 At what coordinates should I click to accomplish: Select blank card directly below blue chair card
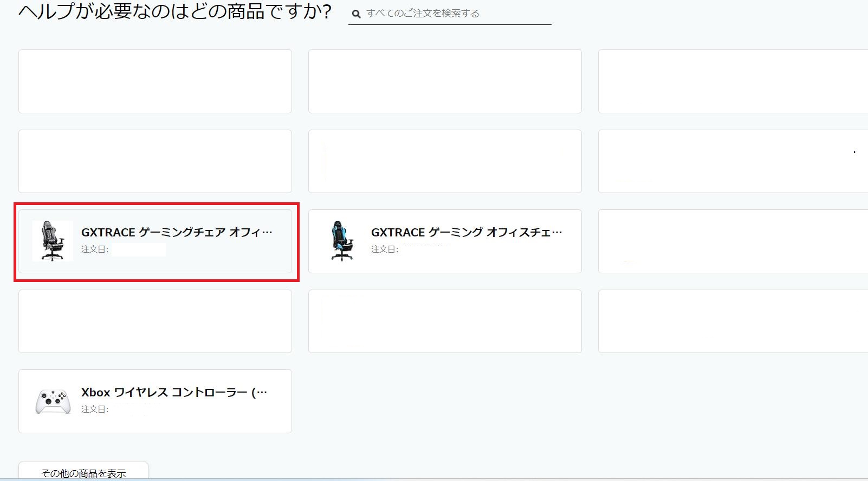445,321
